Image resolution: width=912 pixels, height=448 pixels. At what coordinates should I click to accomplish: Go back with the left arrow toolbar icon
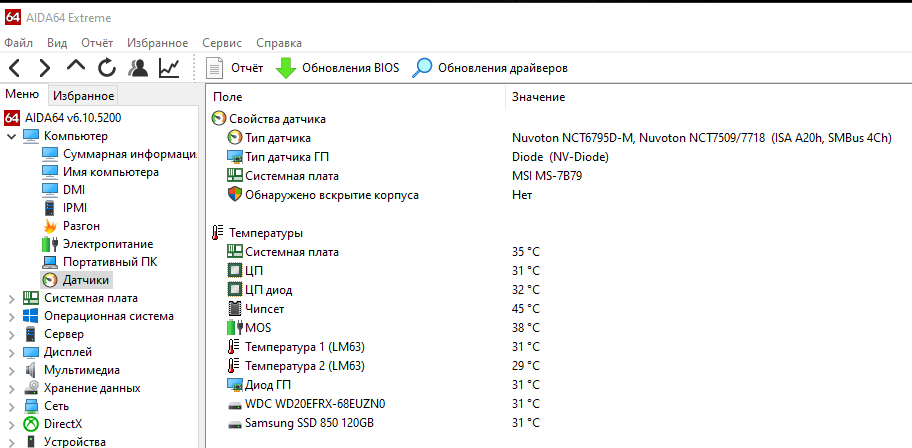[15, 68]
